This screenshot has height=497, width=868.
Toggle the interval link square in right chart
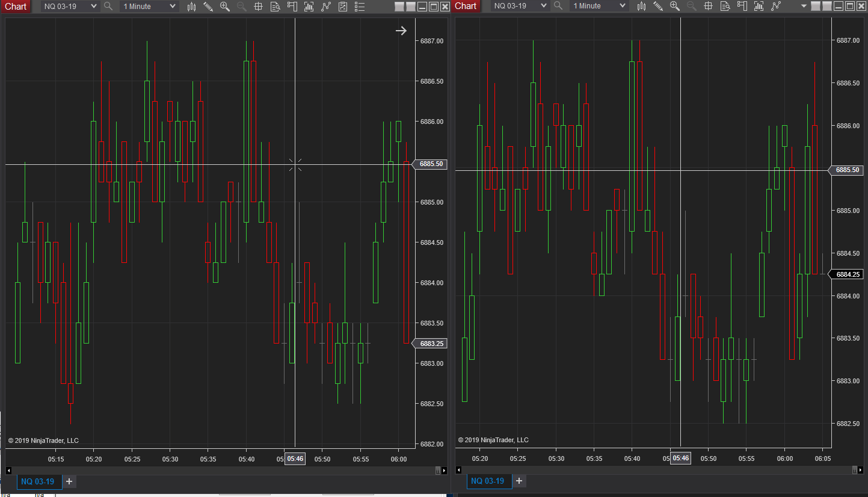click(827, 6)
